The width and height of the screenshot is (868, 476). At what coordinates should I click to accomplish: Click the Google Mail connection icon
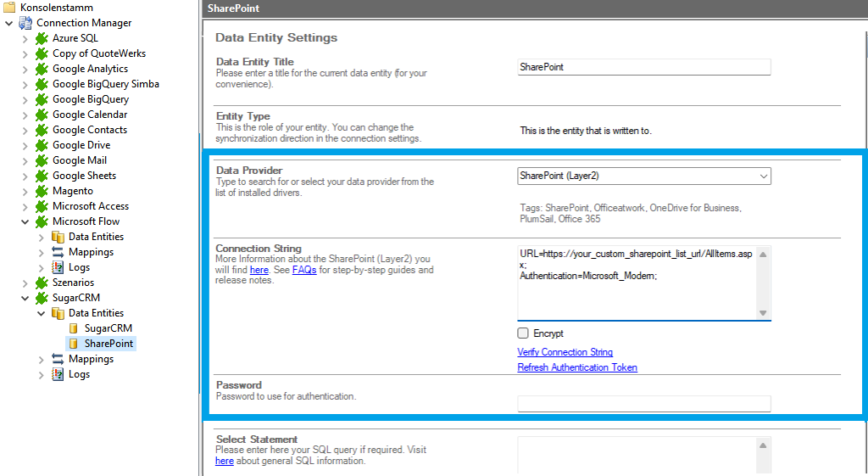[x=42, y=160]
